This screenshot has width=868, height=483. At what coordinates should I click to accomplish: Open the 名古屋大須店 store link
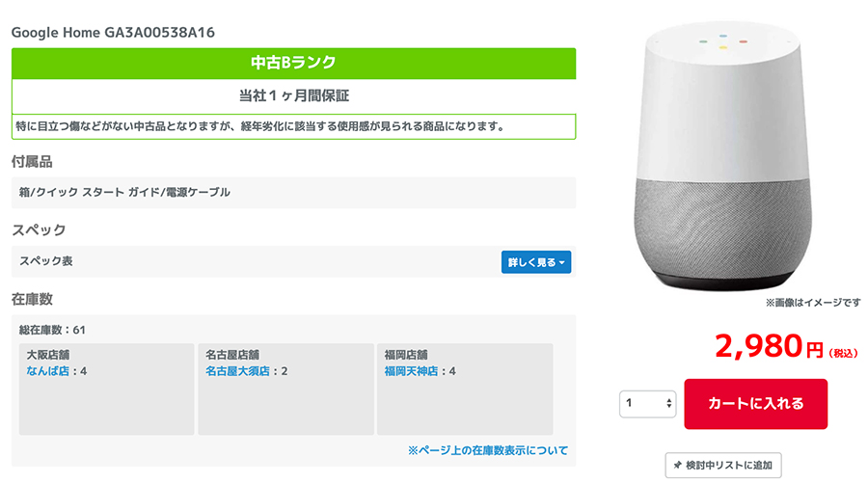[237, 371]
